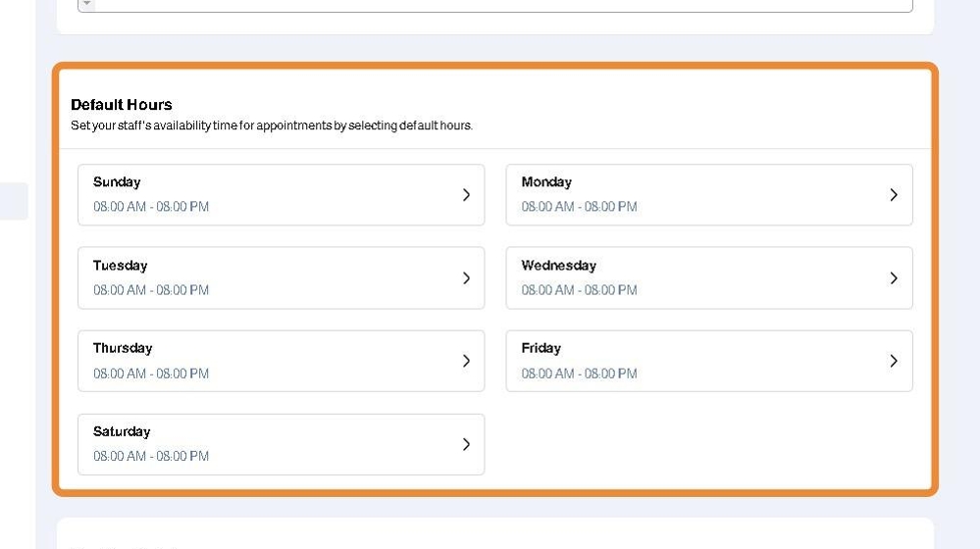Click the right arrow icon beside Monday
The height and width of the screenshot is (549, 980).
coord(893,195)
